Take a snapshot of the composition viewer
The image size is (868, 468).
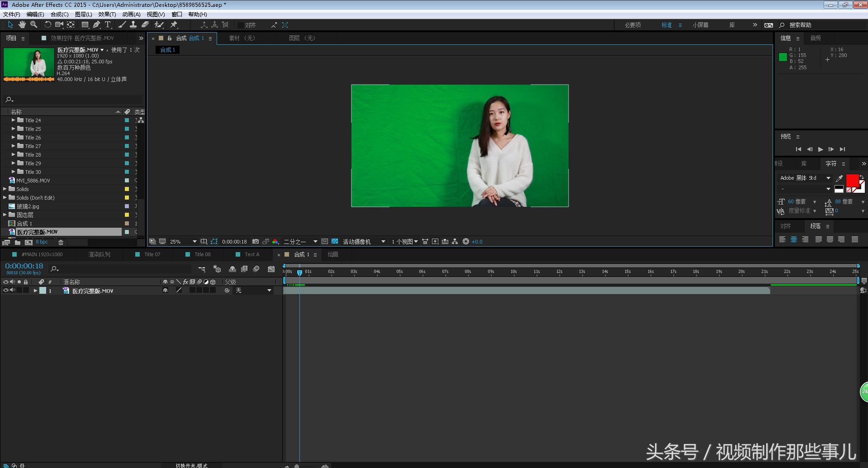[256, 241]
